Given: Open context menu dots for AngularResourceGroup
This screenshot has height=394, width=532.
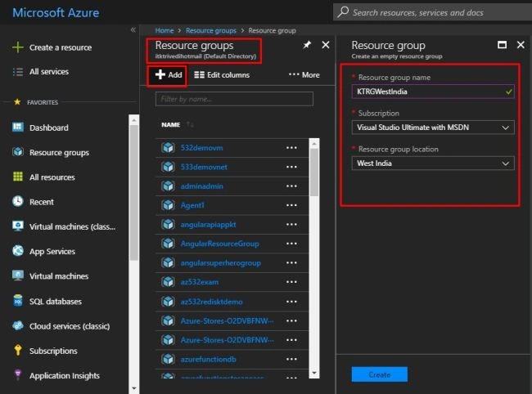Looking at the screenshot, I should click(291, 244).
